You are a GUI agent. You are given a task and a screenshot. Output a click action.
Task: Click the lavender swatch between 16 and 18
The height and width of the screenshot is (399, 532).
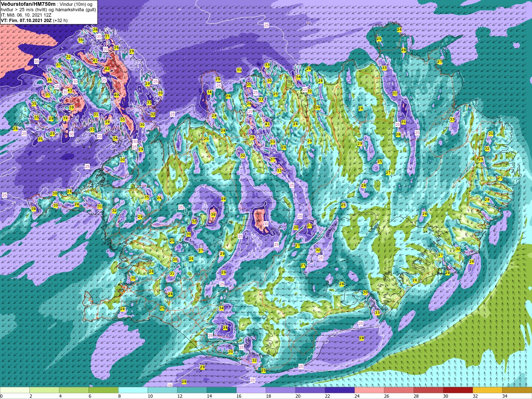click(251, 390)
